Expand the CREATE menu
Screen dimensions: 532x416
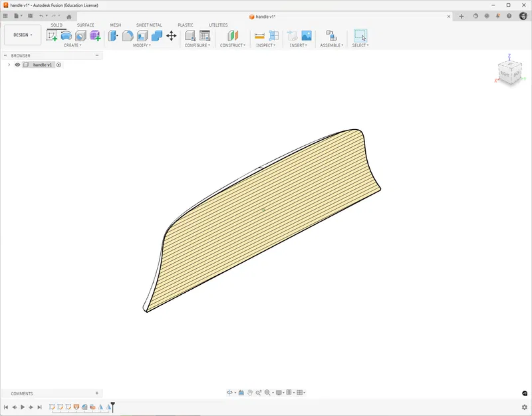tap(72, 45)
